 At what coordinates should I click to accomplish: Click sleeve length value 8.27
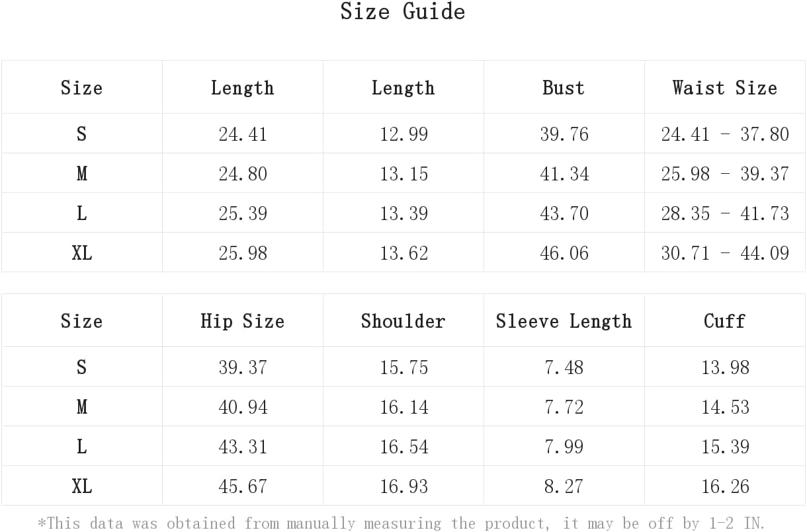(564, 486)
